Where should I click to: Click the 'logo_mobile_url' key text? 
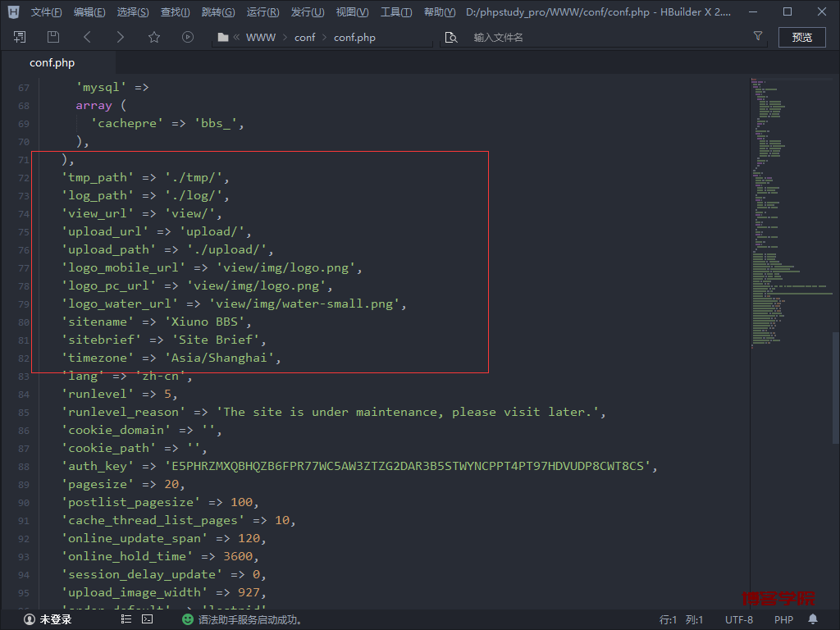pyautogui.click(x=123, y=267)
